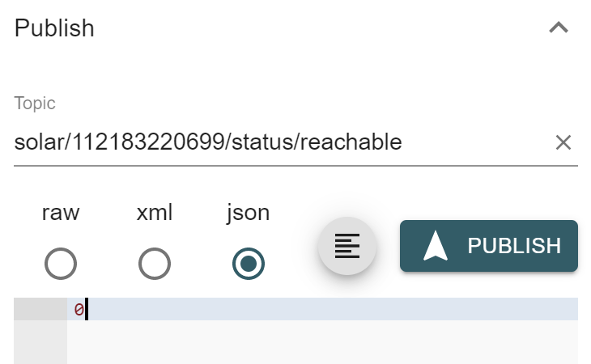Collapse the Publish panel with the chevron
Screen dimensions: 591x364
tap(558, 28)
